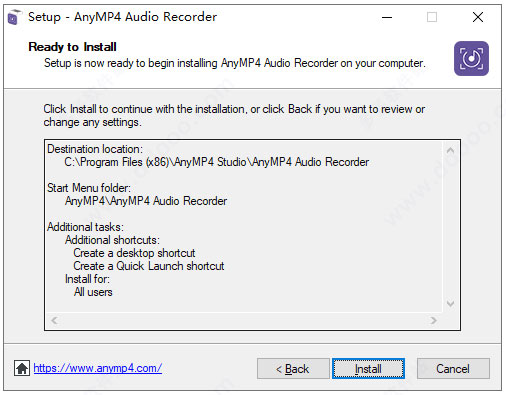Click the destination path line in summary
Screen dimensions: 506x395
[217, 162]
